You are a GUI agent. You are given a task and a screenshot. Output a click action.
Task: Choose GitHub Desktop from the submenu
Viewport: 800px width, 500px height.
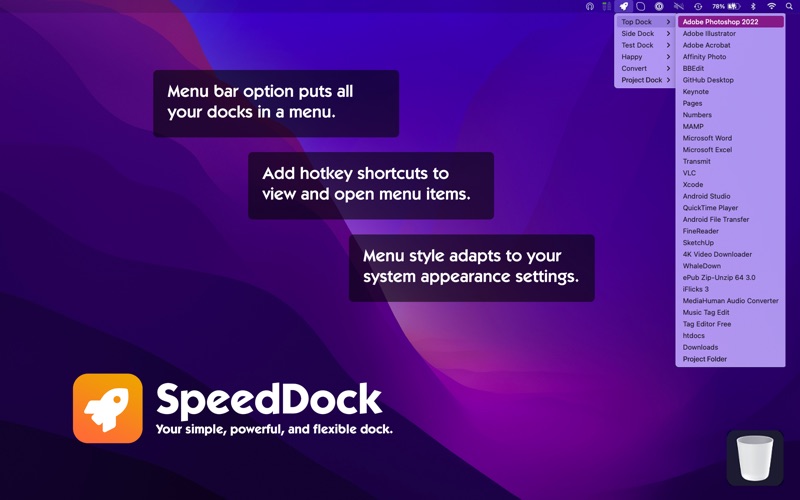coord(731,80)
